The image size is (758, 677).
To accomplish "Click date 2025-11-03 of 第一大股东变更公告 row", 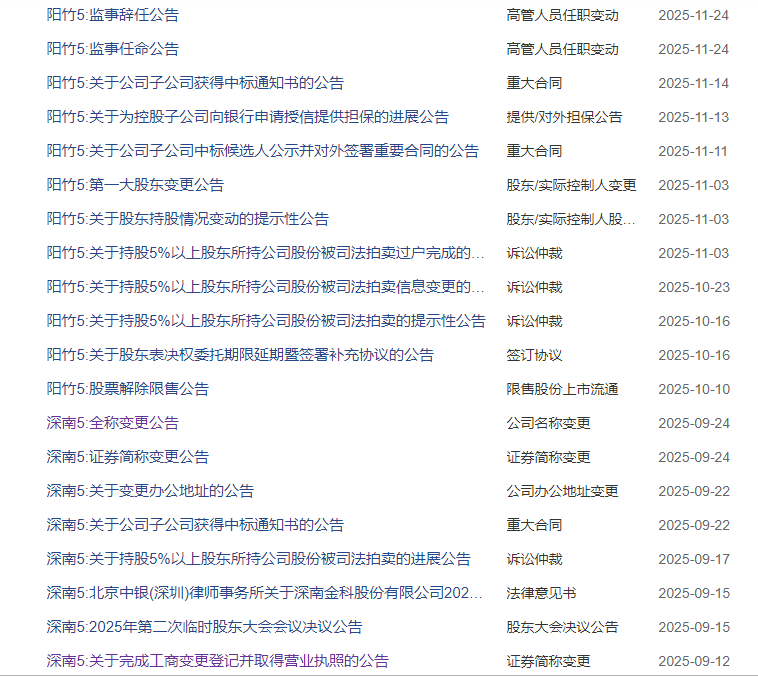I will [x=694, y=185].
